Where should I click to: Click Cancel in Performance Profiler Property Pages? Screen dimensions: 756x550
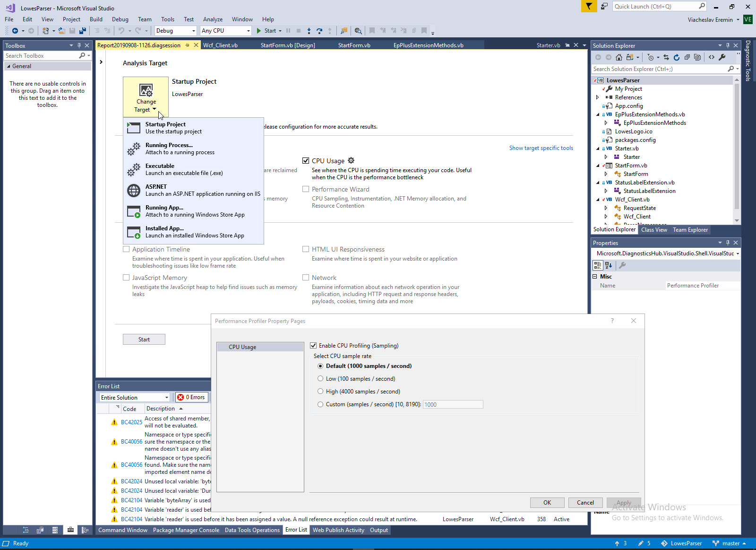coord(585,503)
